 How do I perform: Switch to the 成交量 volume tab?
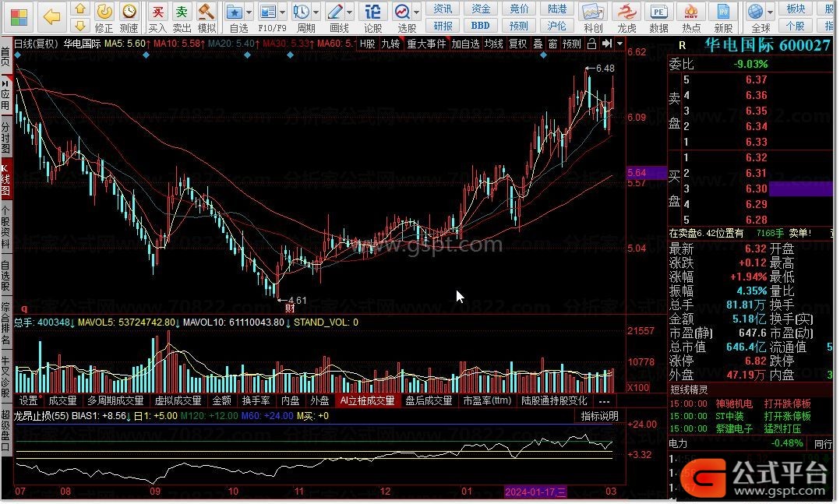[x=62, y=401]
